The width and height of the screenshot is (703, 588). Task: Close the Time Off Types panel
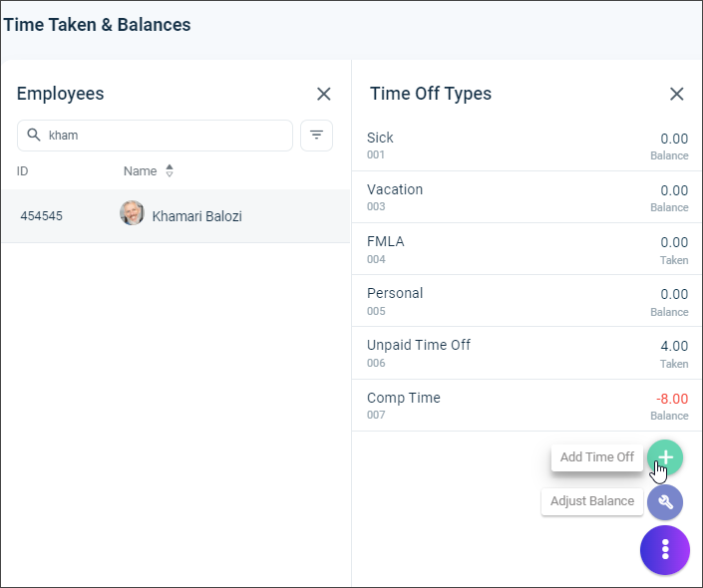676,94
